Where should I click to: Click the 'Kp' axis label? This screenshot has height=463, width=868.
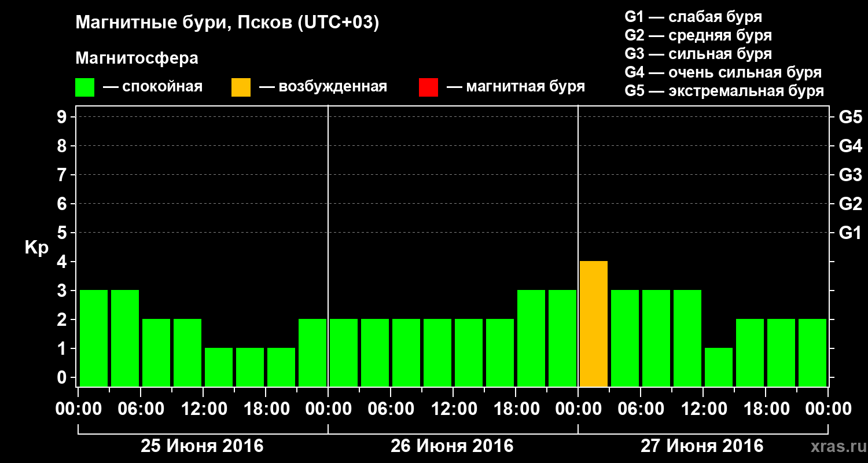pos(36,248)
